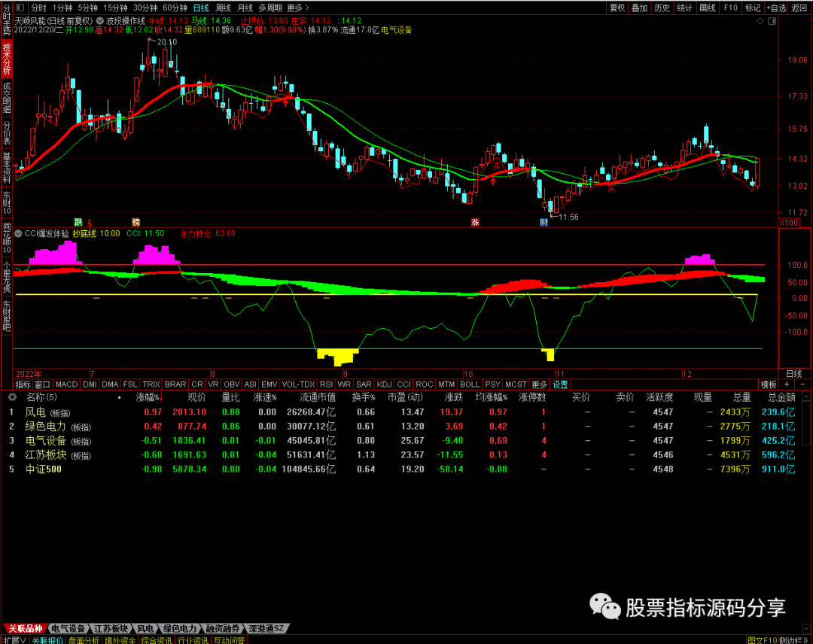Switch chart to 60分钟 period
The image size is (813, 644).
[175, 8]
